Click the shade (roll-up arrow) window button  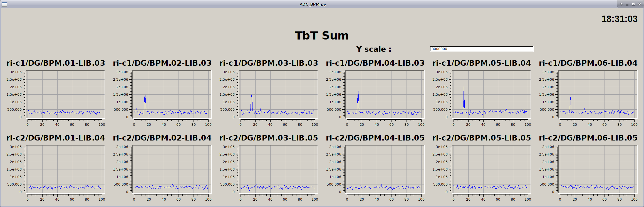pyautogui.click(x=621, y=4)
